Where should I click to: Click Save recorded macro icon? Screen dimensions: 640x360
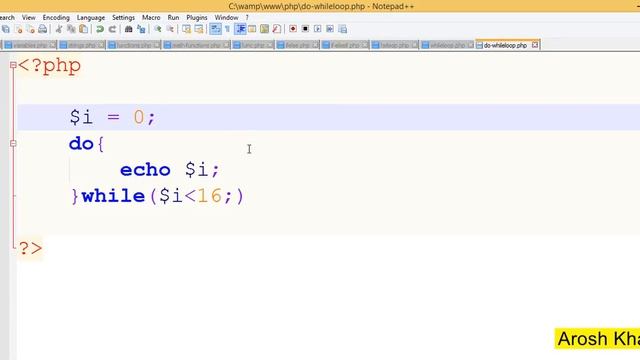tap(342, 29)
